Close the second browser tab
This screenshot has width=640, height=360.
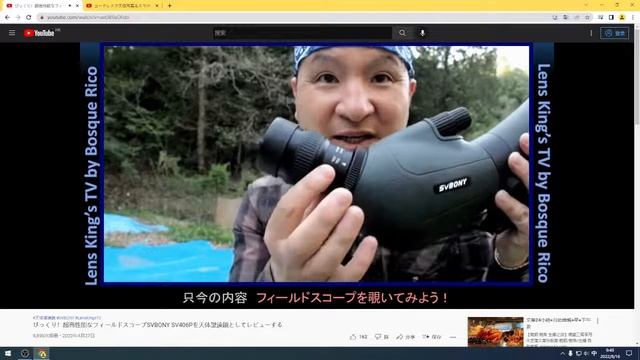pyautogui.click(x=157, y=6)
